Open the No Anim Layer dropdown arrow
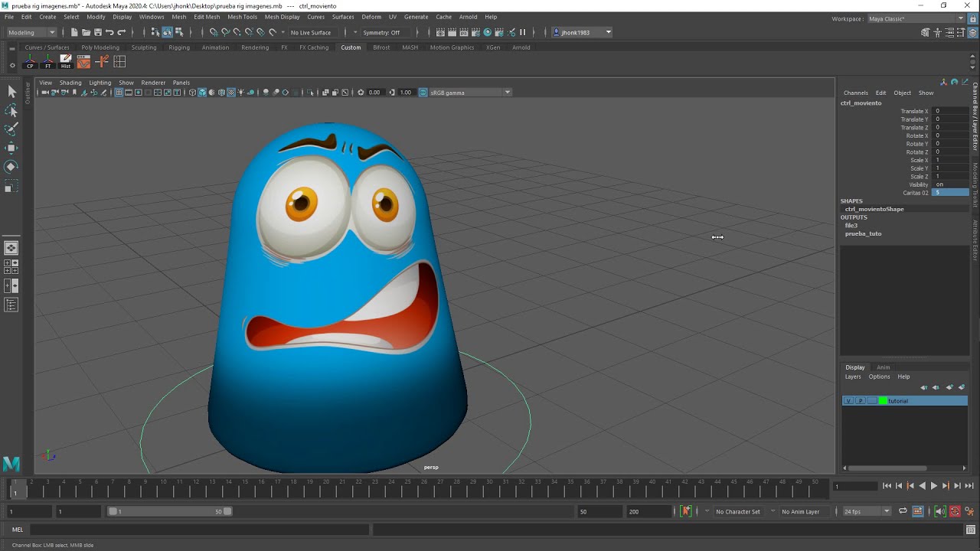 pos(773,511)
